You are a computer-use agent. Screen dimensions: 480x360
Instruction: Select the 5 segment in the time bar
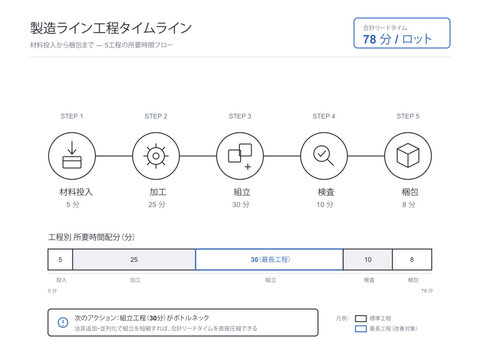point(60,259)
